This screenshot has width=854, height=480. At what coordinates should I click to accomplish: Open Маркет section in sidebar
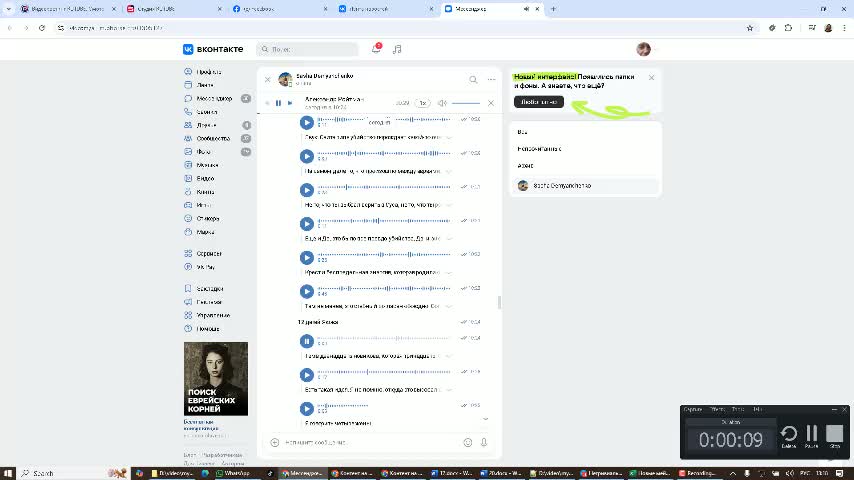(205, 232)
